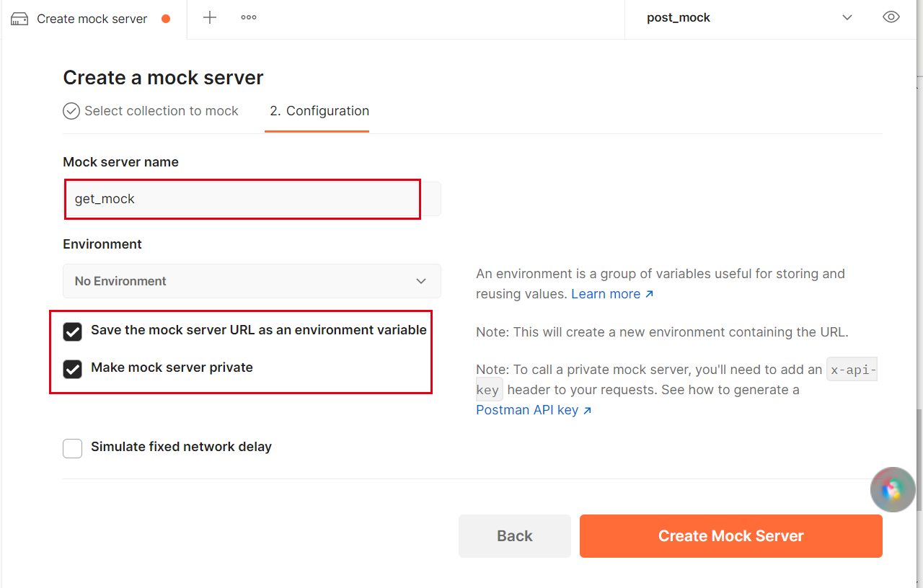923x588 pixels.
Task: Switch to the Select collection to mock step
Action: (x=160, y=111)
